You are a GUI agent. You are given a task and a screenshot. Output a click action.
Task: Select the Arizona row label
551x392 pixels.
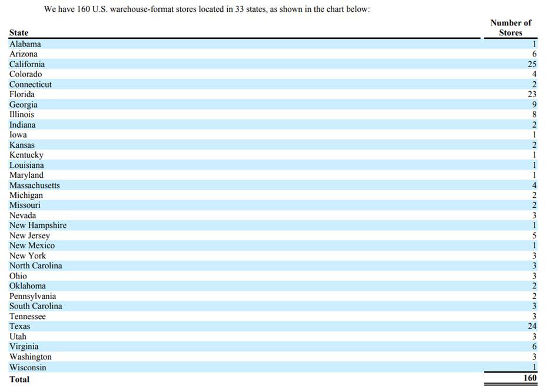pos(23,54)
